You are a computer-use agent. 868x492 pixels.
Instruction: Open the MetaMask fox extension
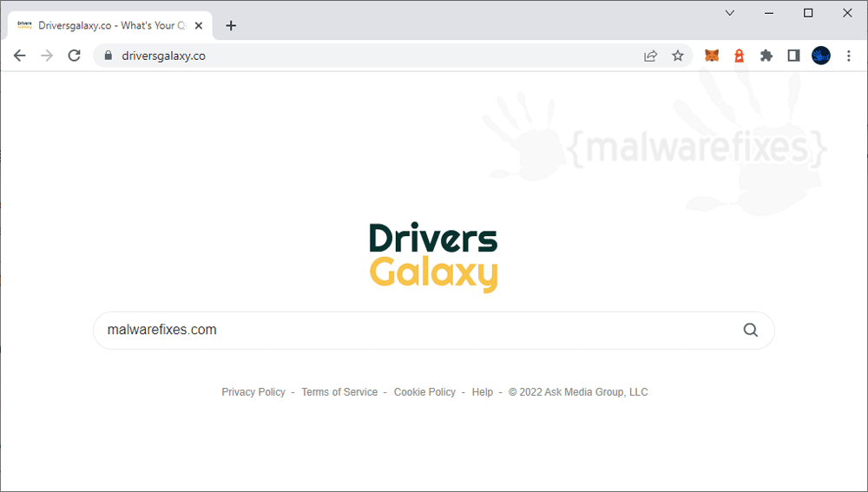click(x=712, y=56)
